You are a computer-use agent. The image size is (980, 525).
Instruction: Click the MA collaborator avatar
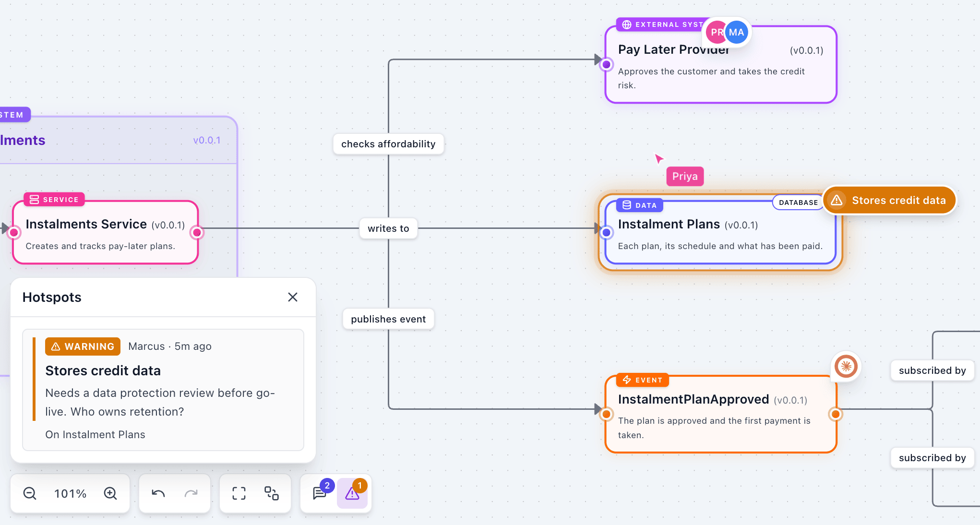(737, 33)
